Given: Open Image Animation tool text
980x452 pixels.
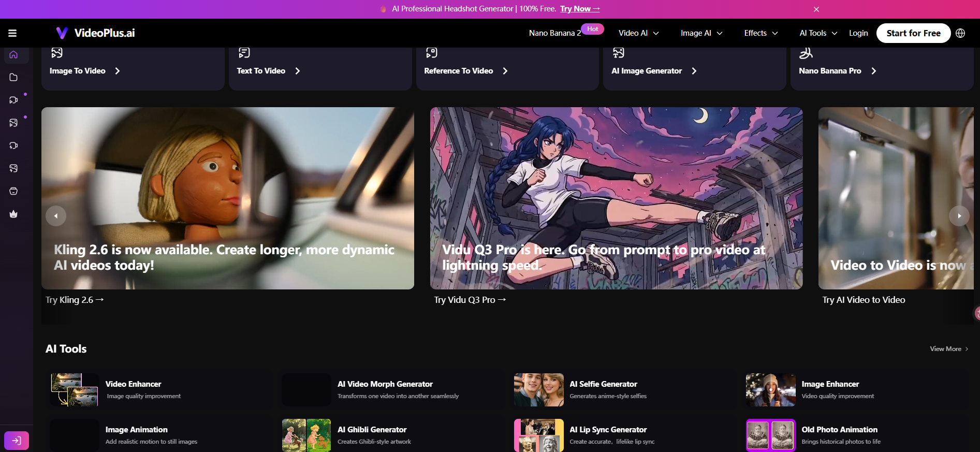Looking at the screenshot, I should (137, 430).
